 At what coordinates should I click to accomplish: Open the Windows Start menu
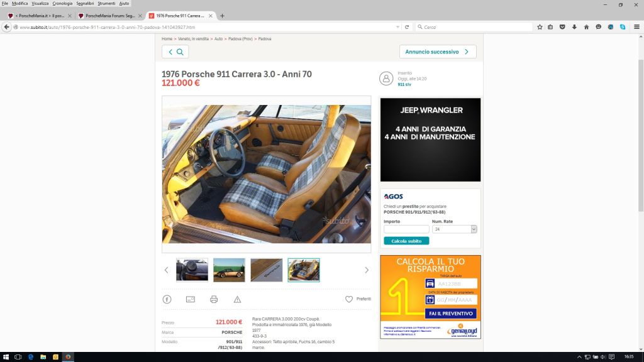click(x=6, y=357)
